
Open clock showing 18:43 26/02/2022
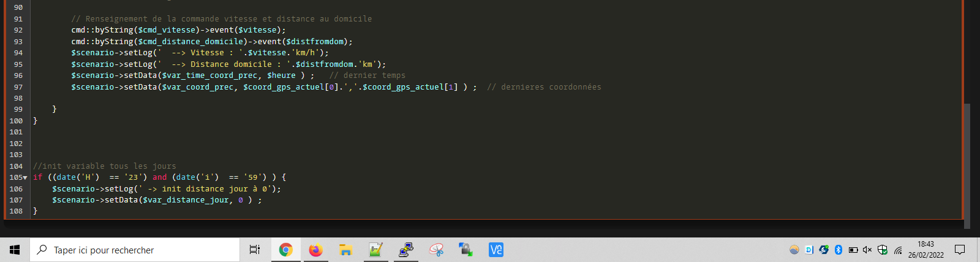click(x=926, y=250)
